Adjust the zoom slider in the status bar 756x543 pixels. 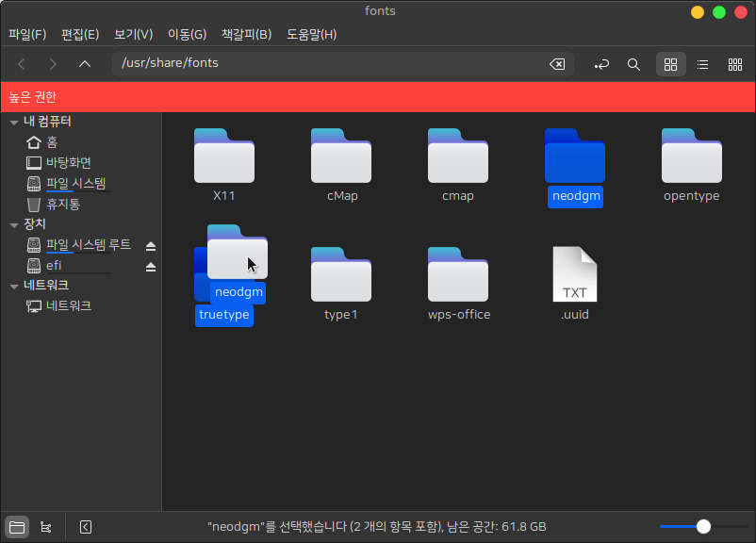click(x=703, y=526)
